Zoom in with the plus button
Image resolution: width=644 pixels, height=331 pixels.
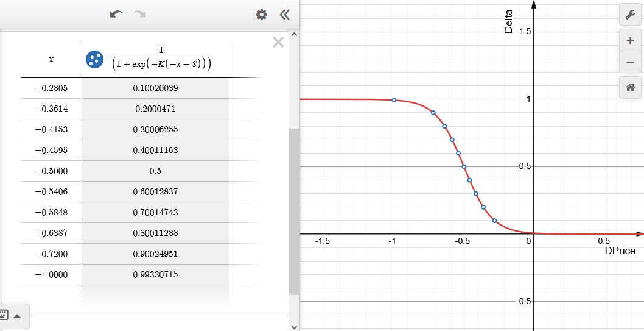pos(630,41)
